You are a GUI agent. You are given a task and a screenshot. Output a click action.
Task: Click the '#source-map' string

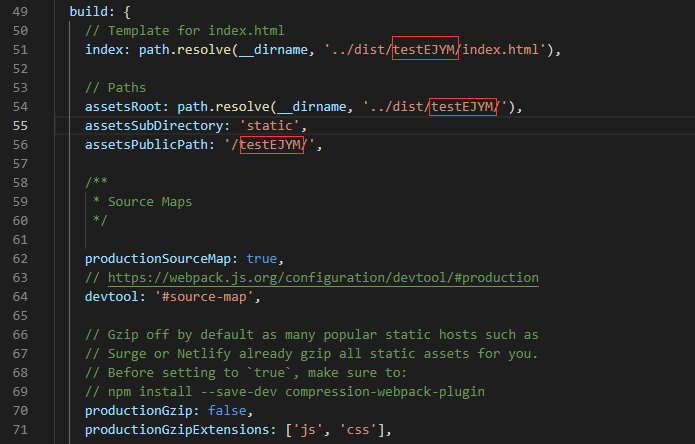click(204, 297)
